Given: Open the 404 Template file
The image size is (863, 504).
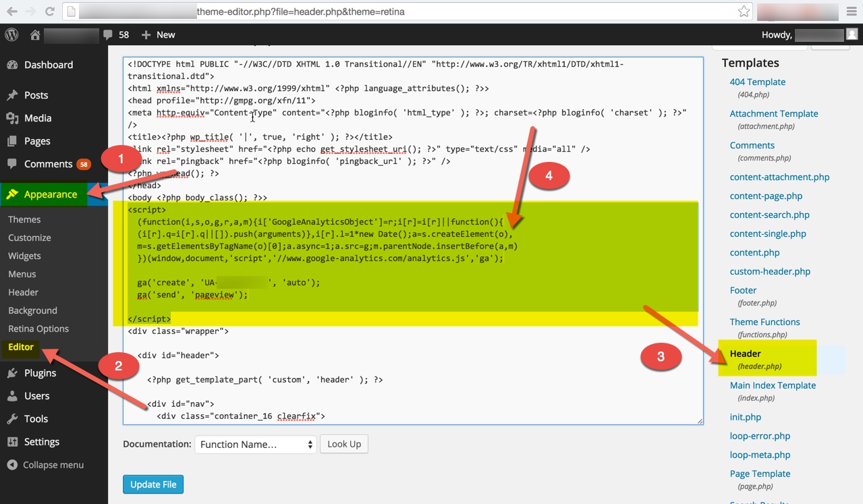Looking at the screenshot, I should [x=758, y=82].
